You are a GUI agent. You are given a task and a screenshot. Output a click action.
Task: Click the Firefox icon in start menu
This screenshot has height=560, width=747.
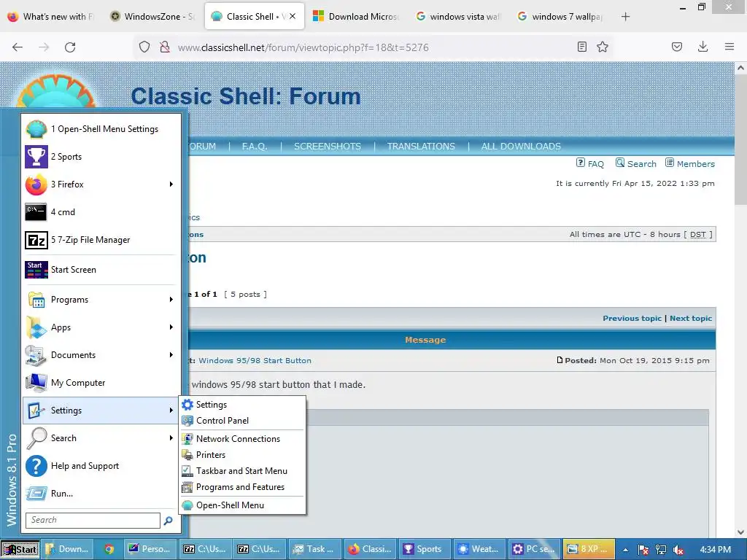click(36, 184)
